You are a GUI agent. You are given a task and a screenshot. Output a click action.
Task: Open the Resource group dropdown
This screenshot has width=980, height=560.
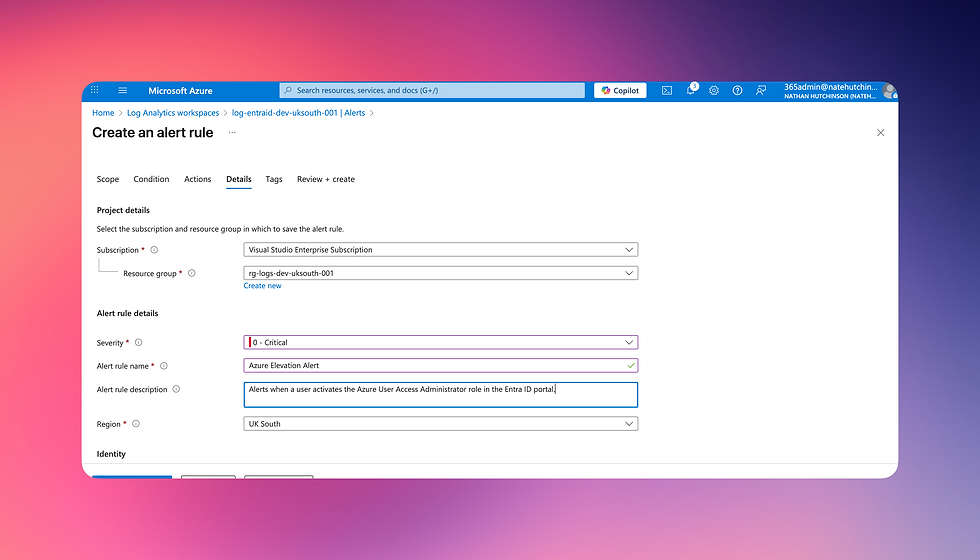[441, 273]
